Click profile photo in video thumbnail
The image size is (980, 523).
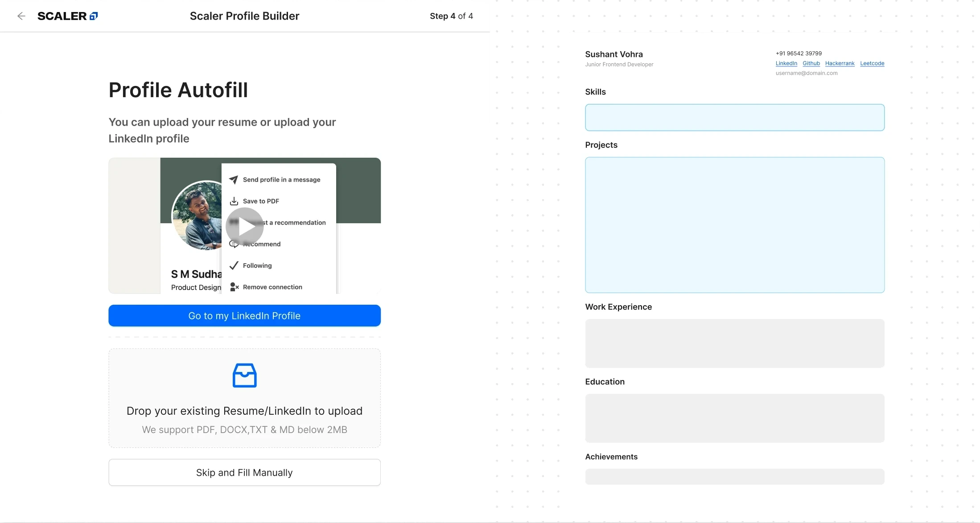click(197, 215)
